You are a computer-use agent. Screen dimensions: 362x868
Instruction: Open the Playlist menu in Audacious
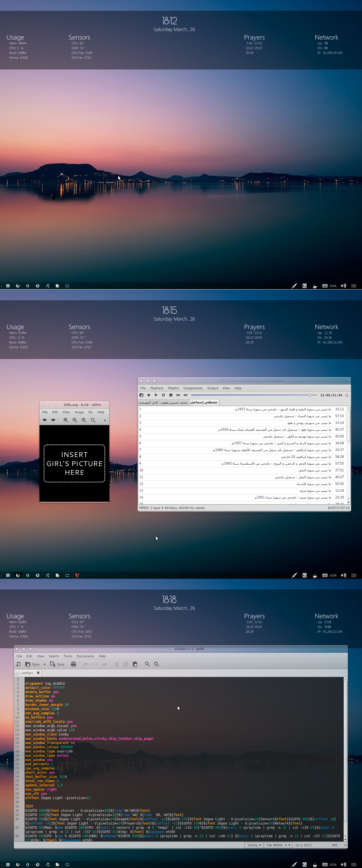(x=173, y=388)
